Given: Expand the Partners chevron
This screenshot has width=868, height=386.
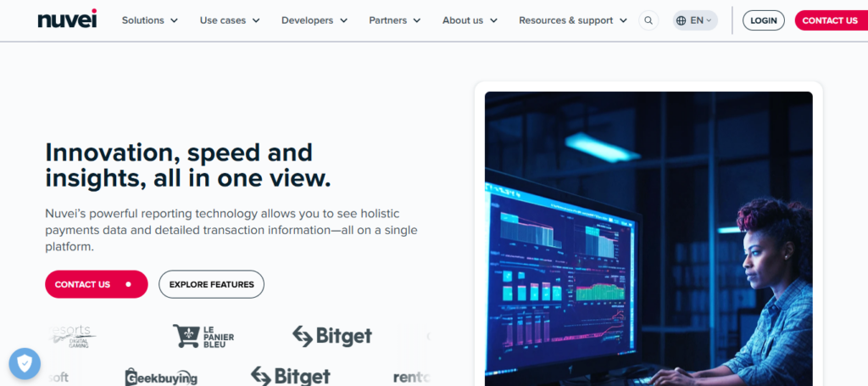Looking at the screenshot, I should [417, 20].
